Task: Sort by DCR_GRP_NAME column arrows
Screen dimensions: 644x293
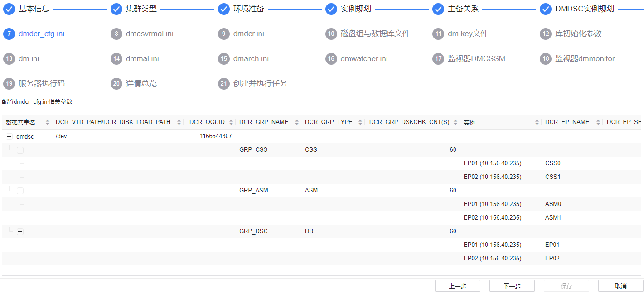Action: [x=297, y=122]
